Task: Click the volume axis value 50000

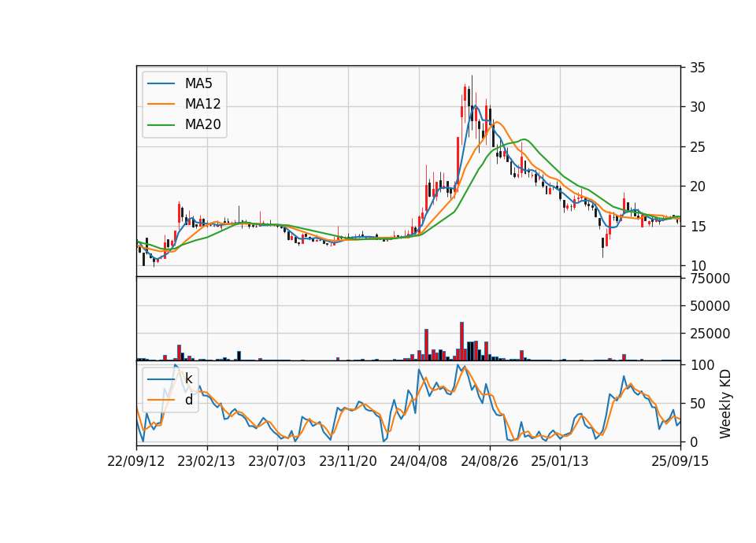Action: click(x=710, y=306)
